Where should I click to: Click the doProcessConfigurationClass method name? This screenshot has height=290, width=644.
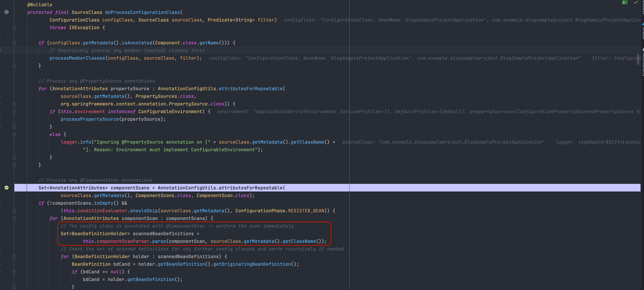coord(142,12)
